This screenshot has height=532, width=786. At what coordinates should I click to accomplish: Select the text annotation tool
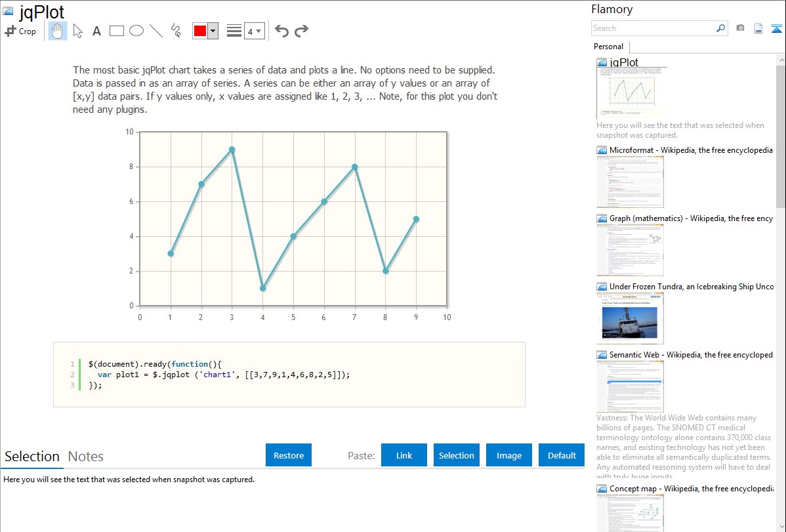point(96,31)
